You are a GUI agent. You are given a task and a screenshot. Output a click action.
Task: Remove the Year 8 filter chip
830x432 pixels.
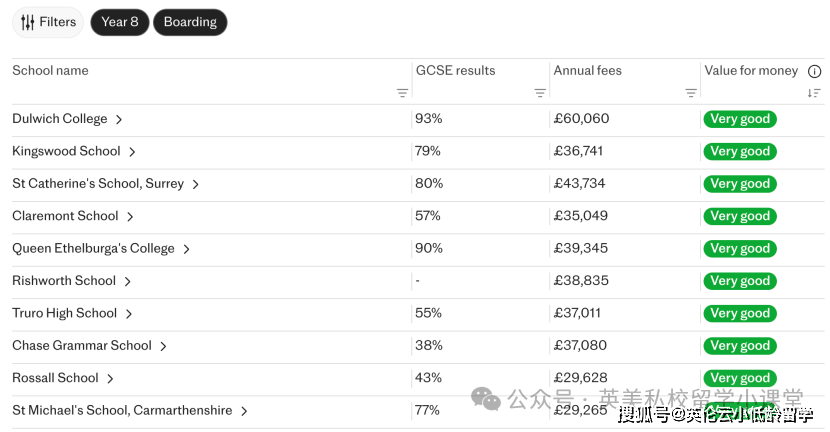pyautogui.click(x=119, y=22)
